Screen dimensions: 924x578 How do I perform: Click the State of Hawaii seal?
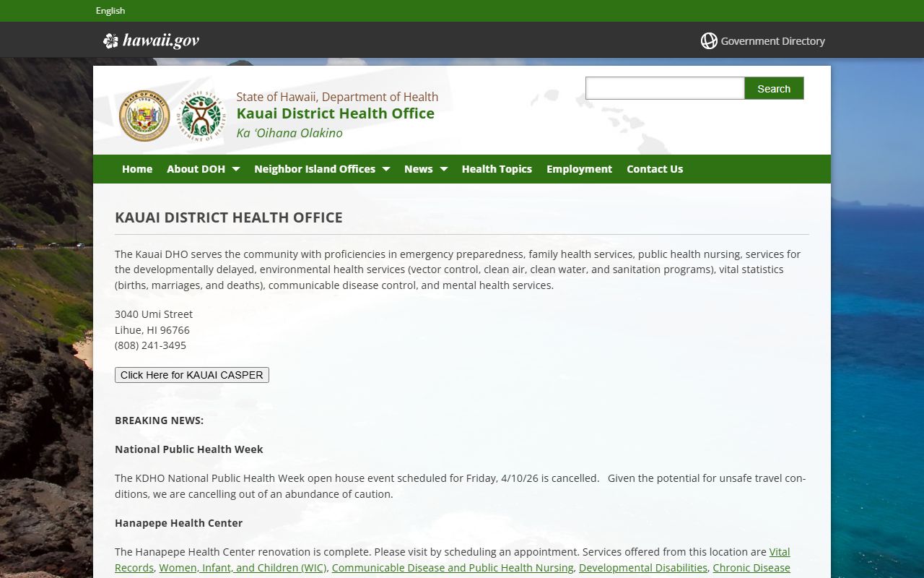144,116
